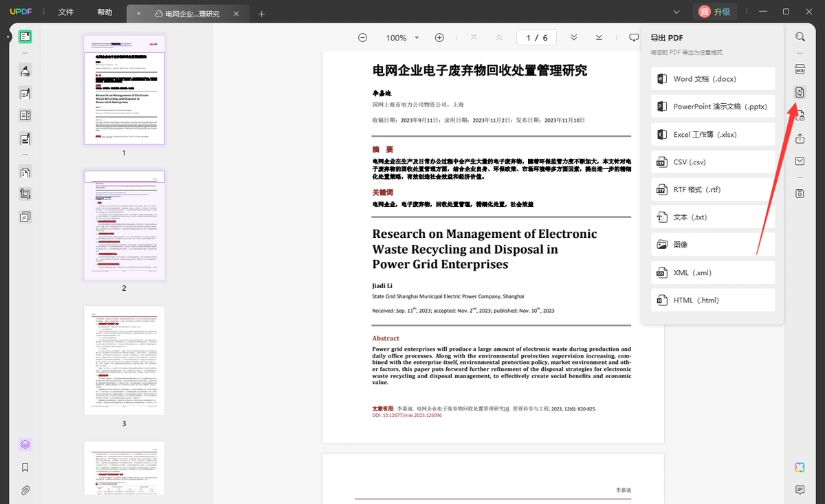
Task: Jump to the first page
Action: pyautogui.click(x=474, y=38)
